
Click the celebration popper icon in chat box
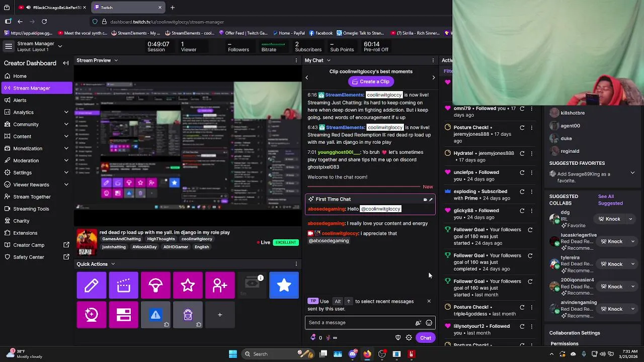(418, 323)
